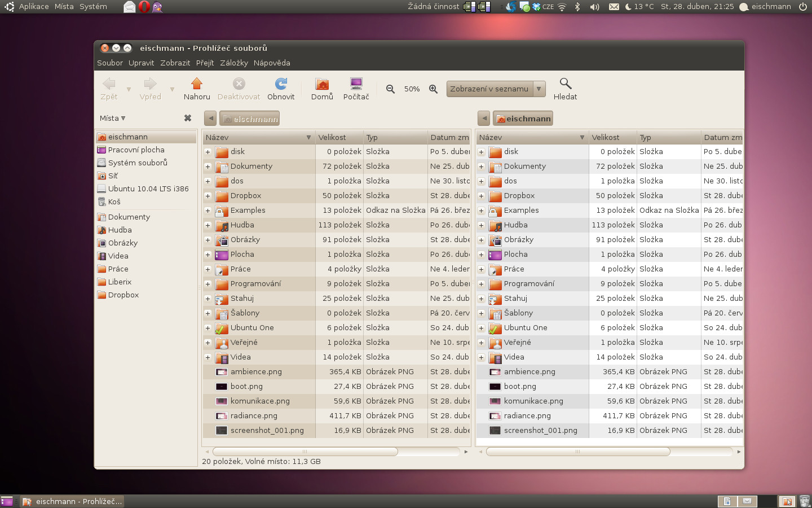This screenshot has height=508, width=812.
Task: Expand the Hudba folder in right pane
Action: (482, 225)
